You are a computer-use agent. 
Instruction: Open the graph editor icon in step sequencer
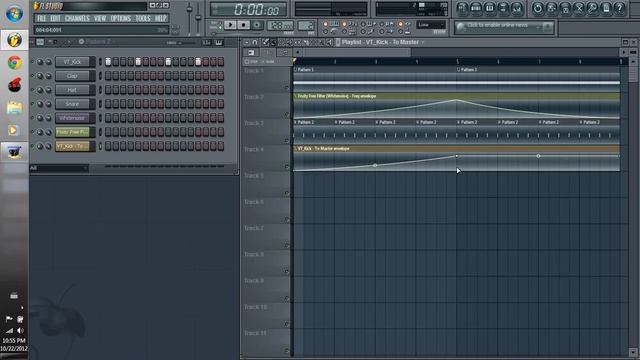point(207,42)
